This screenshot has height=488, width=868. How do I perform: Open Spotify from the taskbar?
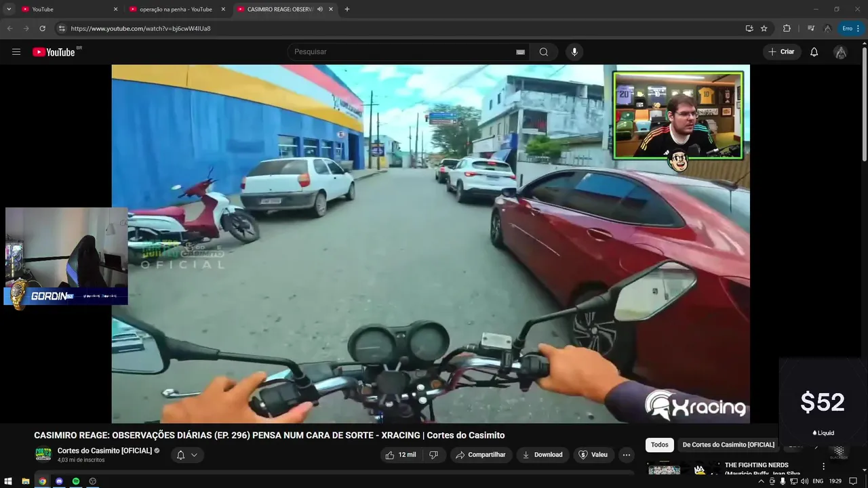[x=76, y=481]
